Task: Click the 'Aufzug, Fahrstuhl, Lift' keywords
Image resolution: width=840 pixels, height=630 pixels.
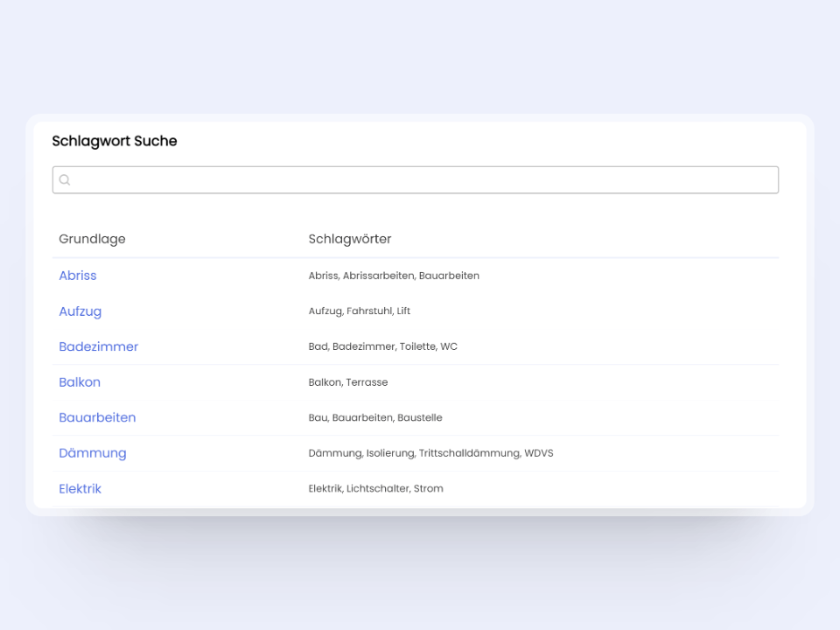Action: 359,311
